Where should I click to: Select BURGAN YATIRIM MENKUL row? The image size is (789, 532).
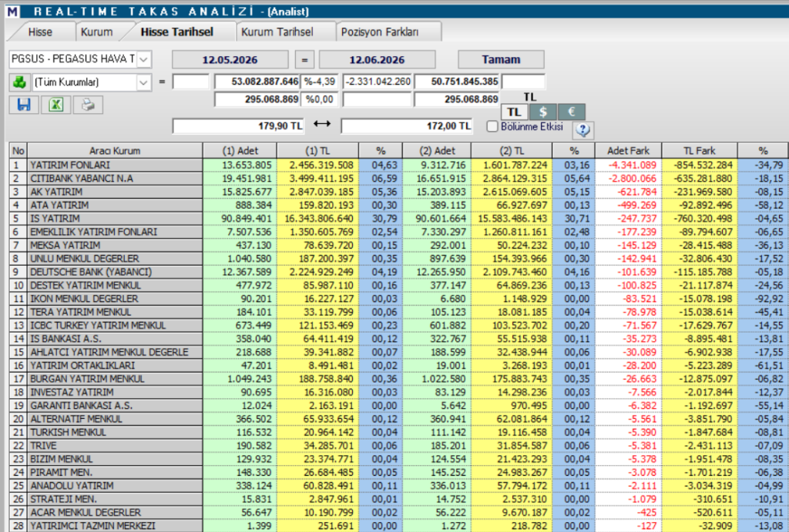click(x=398, y=379)
